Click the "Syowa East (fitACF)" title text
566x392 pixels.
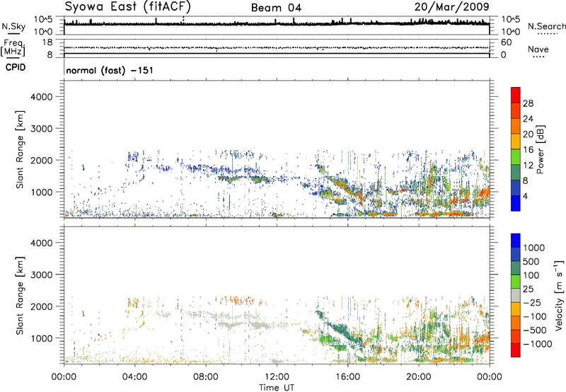[x=128, y=6]
